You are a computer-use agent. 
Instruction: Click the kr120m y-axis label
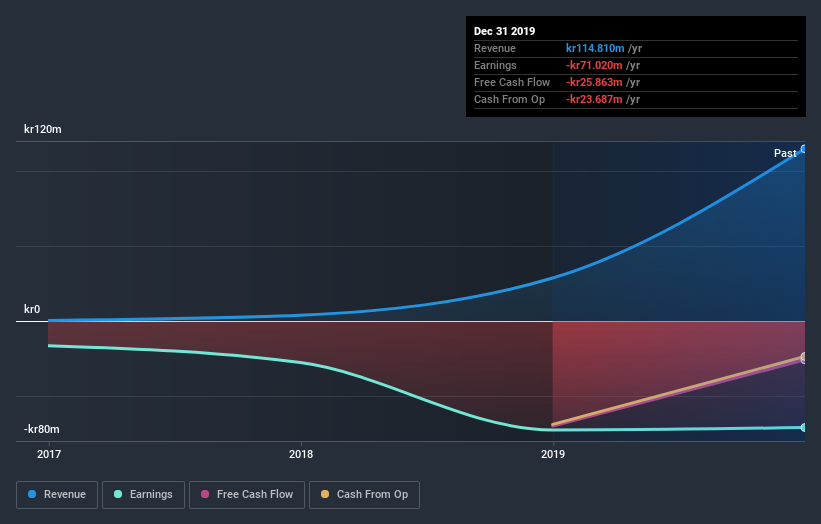coord(43,129)
